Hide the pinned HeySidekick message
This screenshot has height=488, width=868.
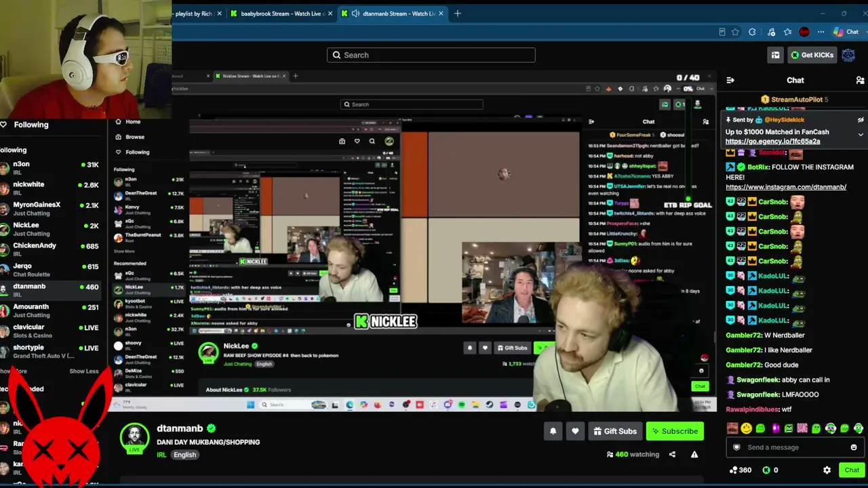coord(861,120)
